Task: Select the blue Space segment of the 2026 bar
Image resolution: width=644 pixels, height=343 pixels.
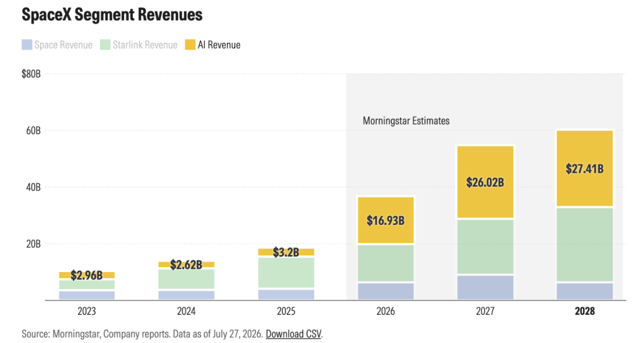Action: (386, 291)
